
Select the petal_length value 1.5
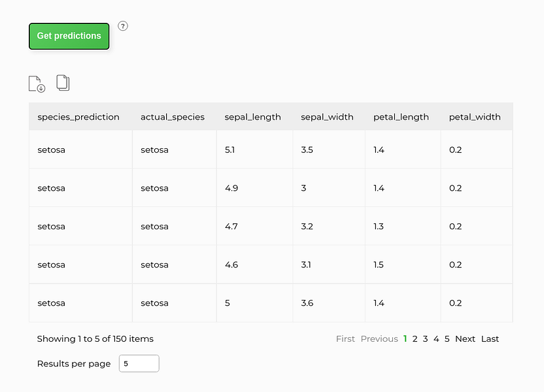(379, 265)
